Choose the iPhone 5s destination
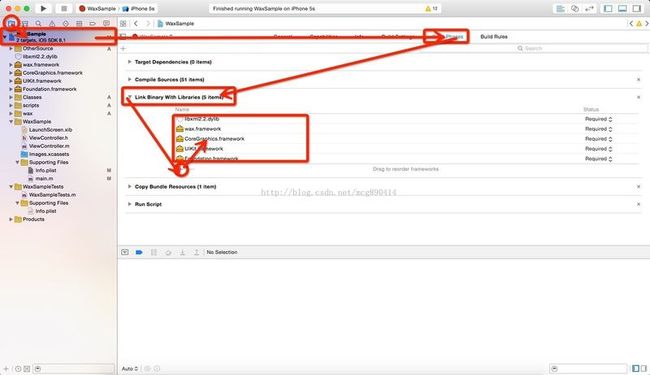 (138, 8)
